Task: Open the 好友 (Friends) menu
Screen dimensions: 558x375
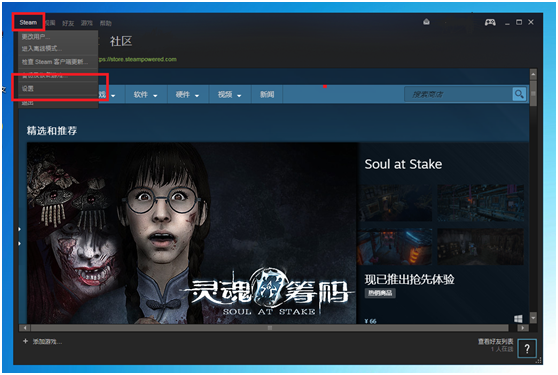Action: point(68,23)
